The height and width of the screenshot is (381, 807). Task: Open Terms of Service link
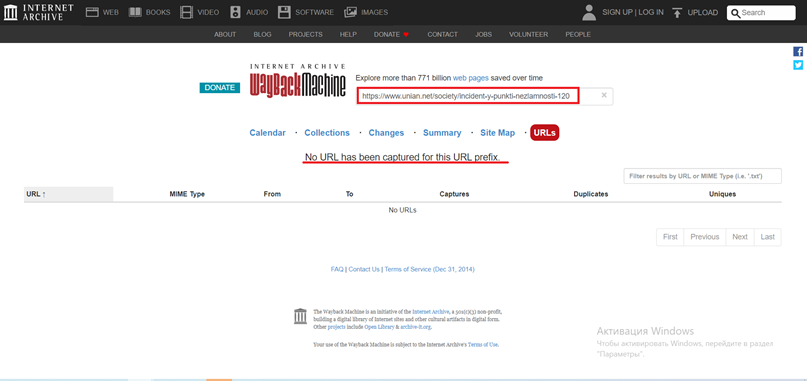pos(429,269)
